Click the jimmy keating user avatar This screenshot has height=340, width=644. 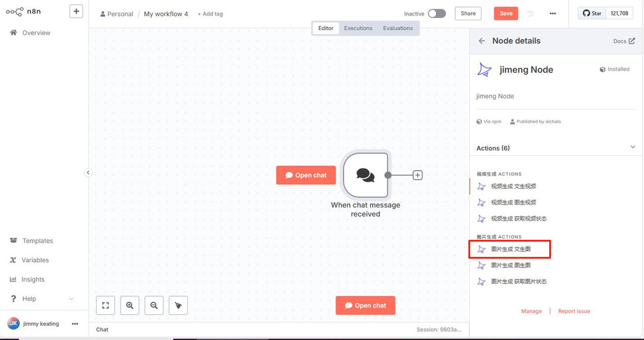(x=13, y=323)
